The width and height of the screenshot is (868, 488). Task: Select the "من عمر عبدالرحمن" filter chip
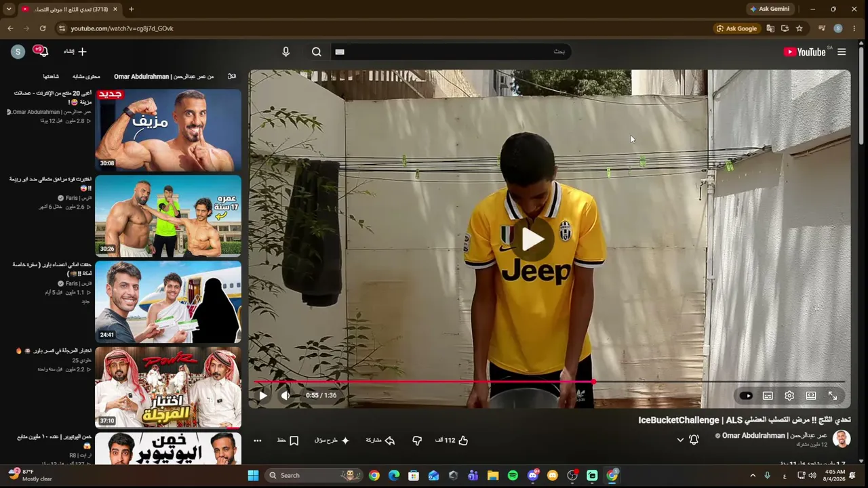(x=163, y=77)
